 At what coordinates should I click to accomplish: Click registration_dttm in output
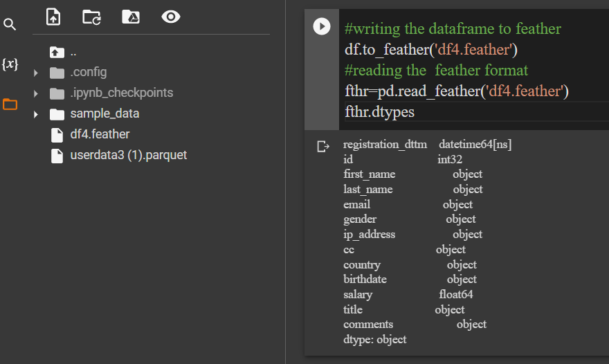[x=385, y=145]
